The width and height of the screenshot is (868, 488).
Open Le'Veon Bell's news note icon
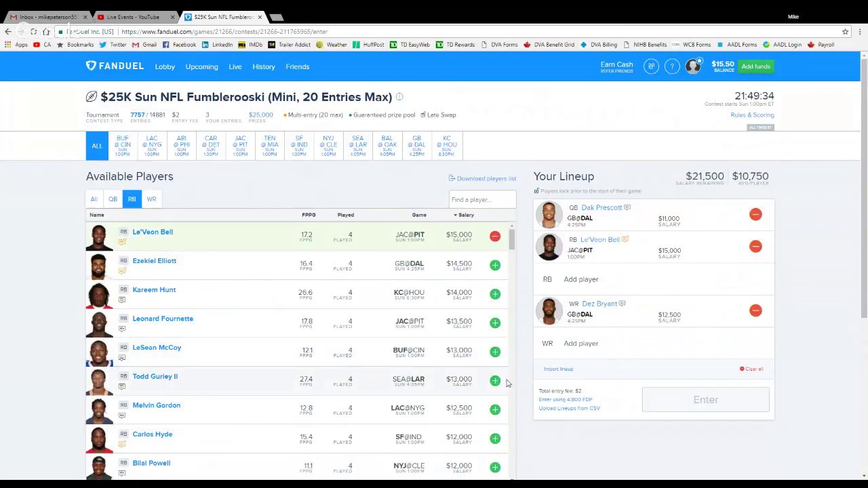coord(122,242)
